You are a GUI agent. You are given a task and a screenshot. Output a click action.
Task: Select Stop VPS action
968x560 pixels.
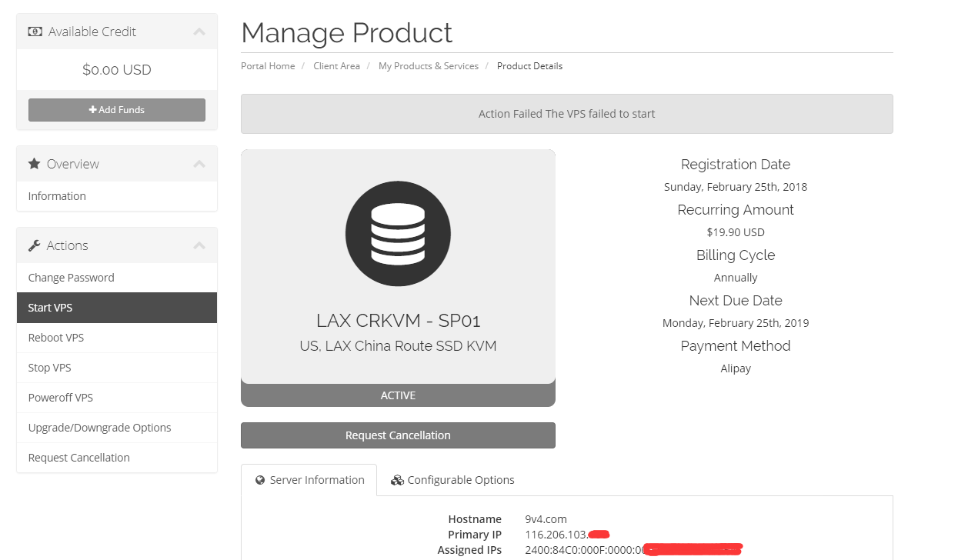tap(49, 368)
